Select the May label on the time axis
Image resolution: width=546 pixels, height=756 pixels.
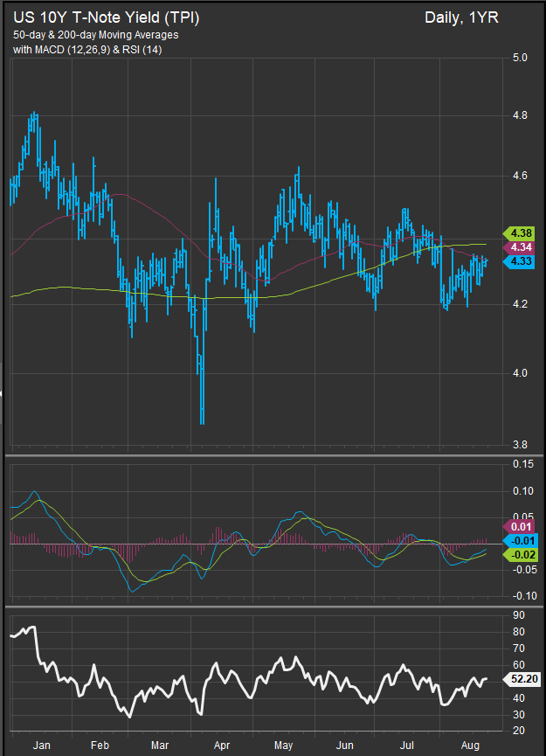pos(285,746)
